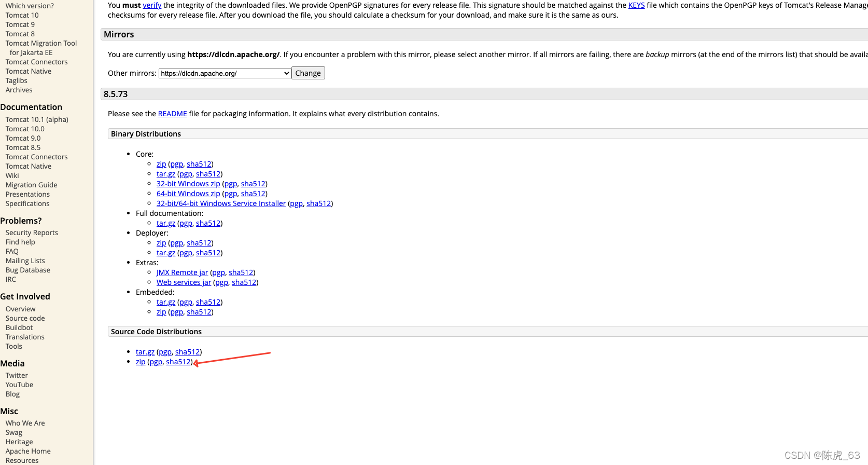Open the FAQ sidebar link
This screenshot has width=868, height=465.
click(x=12, y=251)
